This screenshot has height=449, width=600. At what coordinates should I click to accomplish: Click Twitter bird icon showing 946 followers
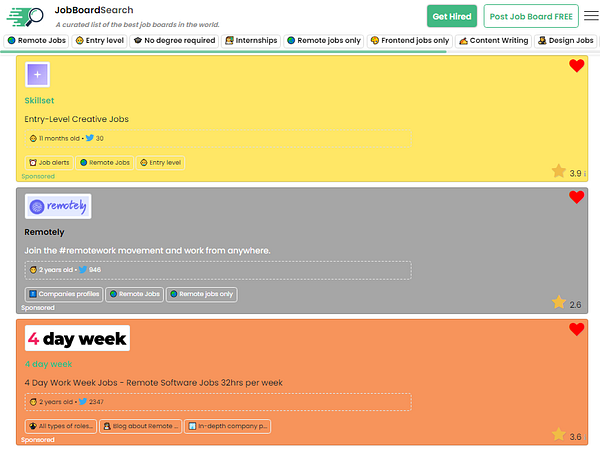coord(83,269)
